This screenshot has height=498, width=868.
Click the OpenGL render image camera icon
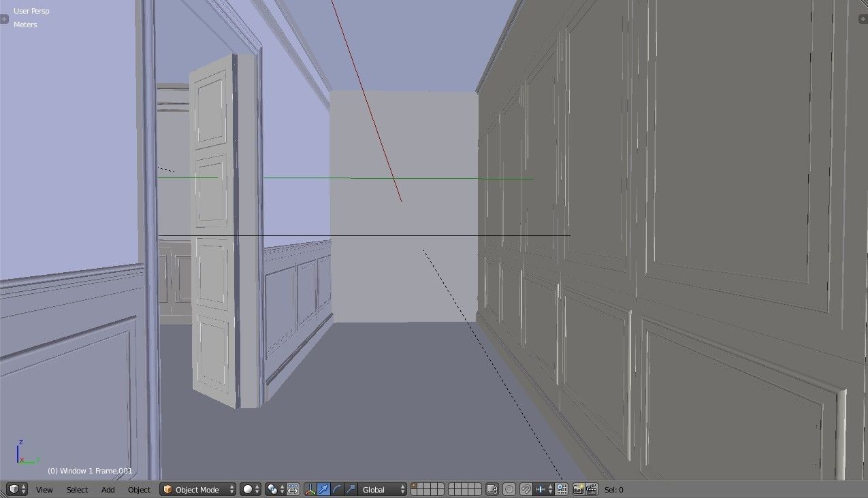pyautogui.click(x=579, y=489)
